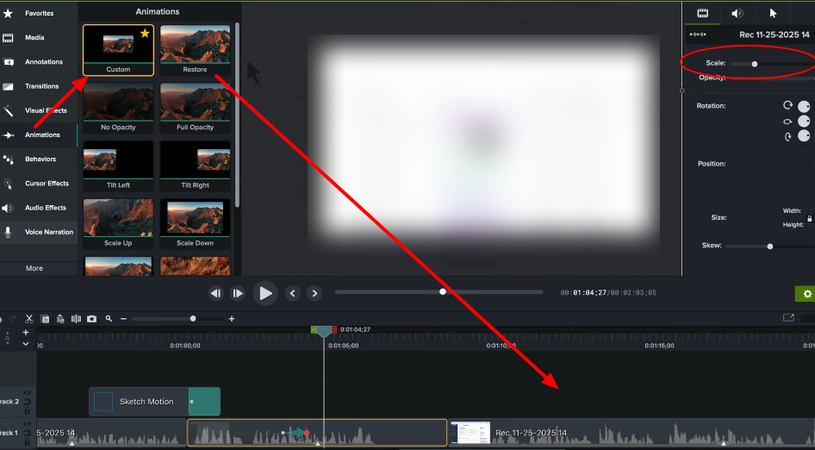Select the Full Opacity animation

[195, 108]
